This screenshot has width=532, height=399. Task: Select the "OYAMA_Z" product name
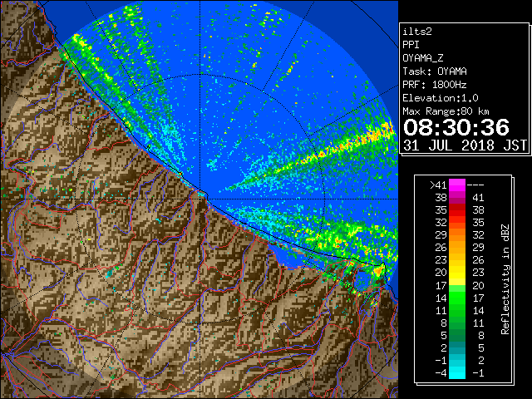coord(423,58)
